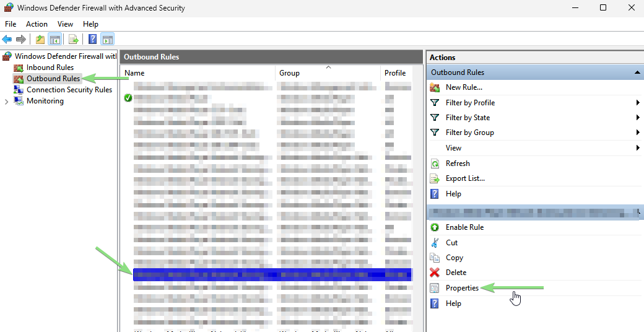
Task: Toggle the Show/Hide Console Tree toolbar icon
Action: 54,40
